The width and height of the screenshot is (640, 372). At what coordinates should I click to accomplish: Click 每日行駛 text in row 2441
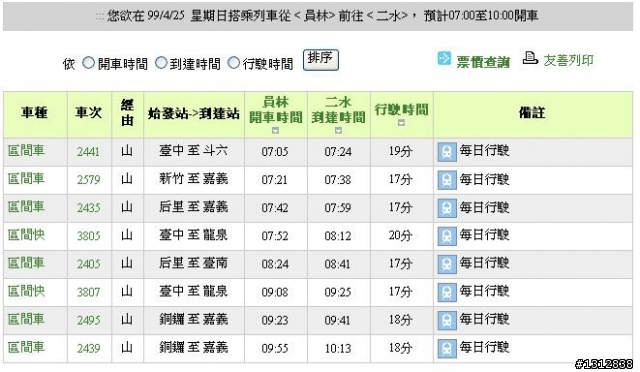coord(484,151)
